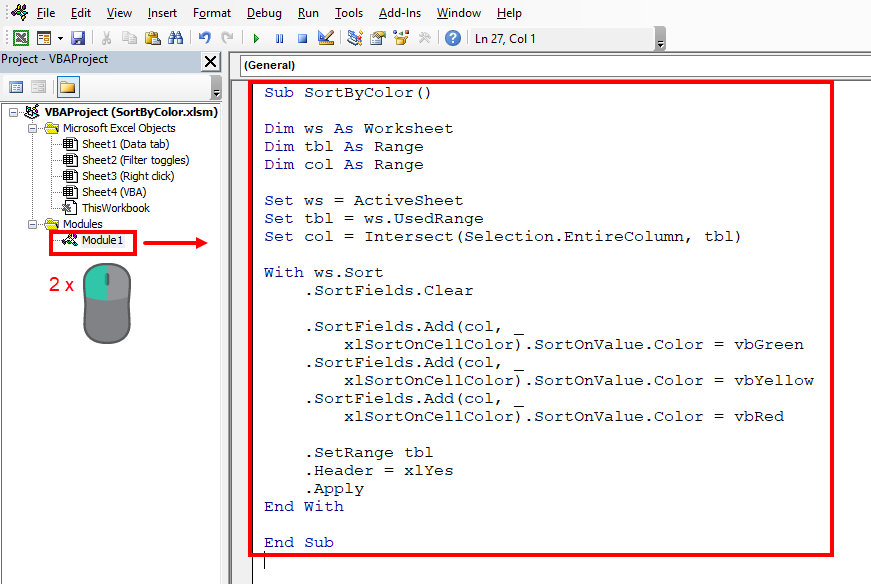The image size is (871, 584).
Task: Select Sheet2 (Filter toggles) in tree
Action: click(136, 161)
